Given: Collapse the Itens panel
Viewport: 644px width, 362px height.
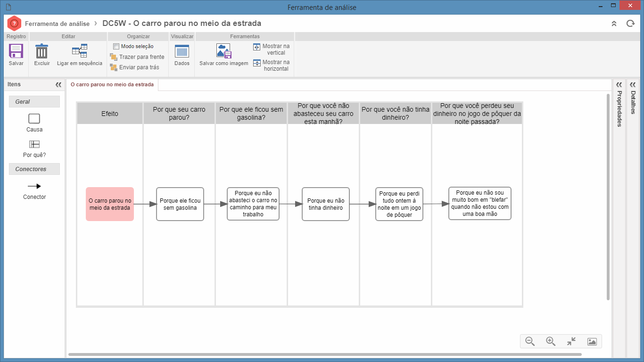Looking at the screenshot, I should click(x=58, y=85).
